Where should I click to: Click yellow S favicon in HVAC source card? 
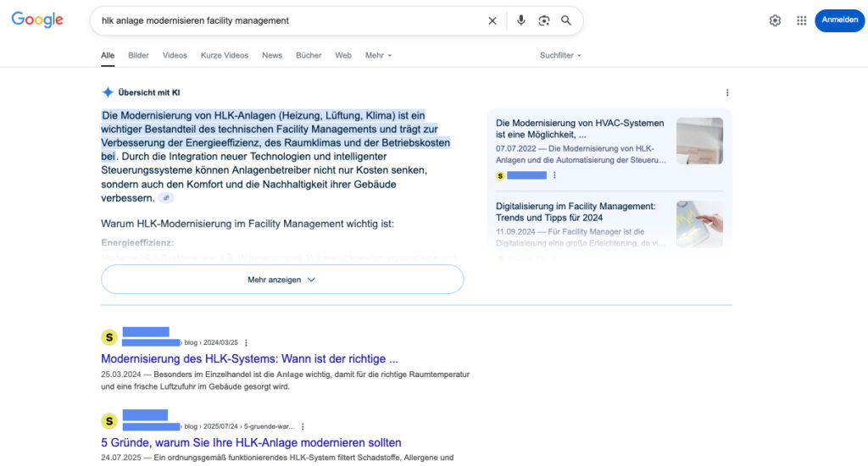click(x=500, y=175)
